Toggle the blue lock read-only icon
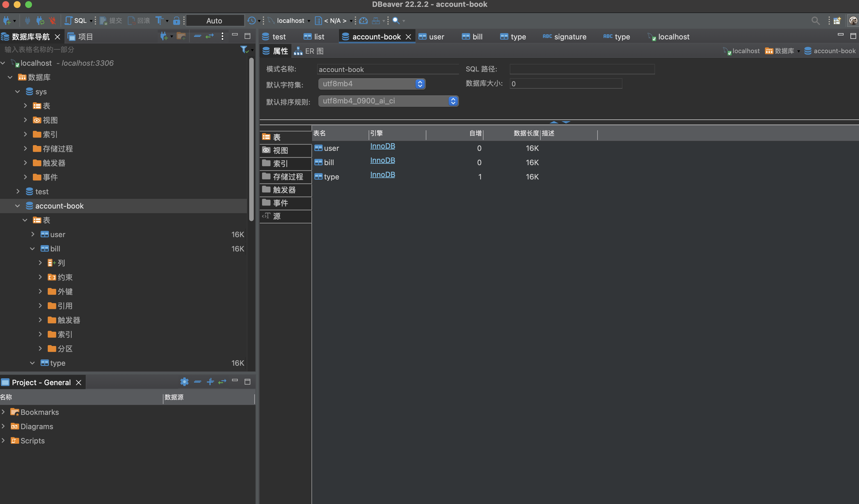The height and width of the screenshot is (504, 859). point(176,21)
